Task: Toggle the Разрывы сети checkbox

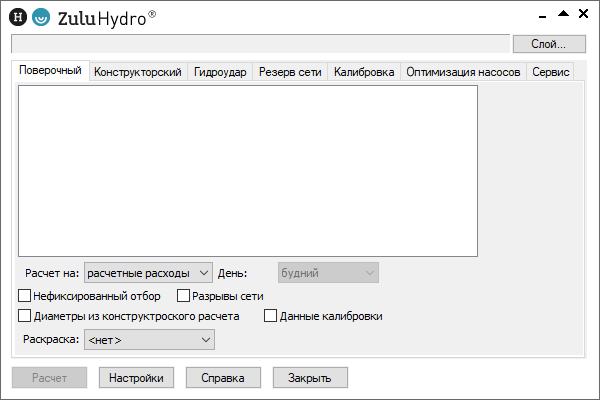Action: [x=183, y=296]
